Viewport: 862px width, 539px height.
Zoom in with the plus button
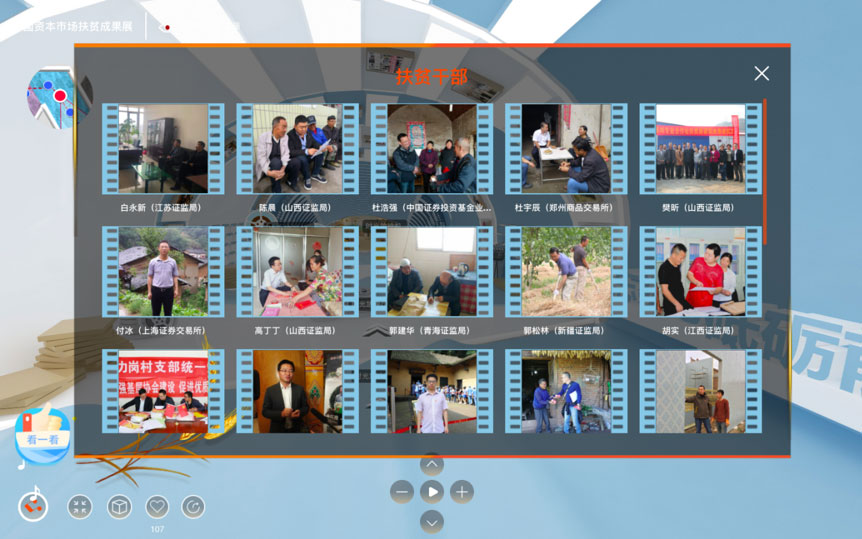461,492
